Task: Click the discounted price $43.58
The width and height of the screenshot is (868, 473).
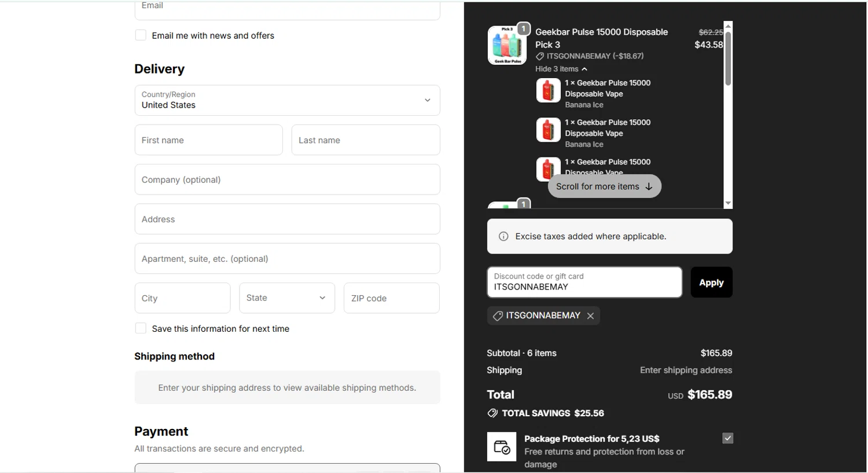Action: [x=708, y=45]
